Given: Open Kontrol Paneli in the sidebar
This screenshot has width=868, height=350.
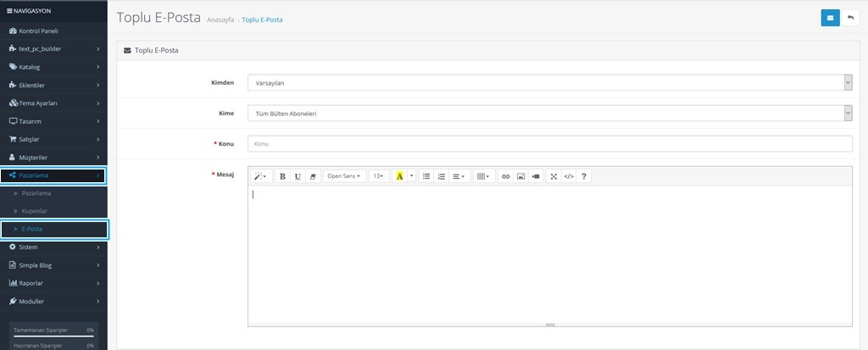Looking at the screenshot, I should (49, 31).
